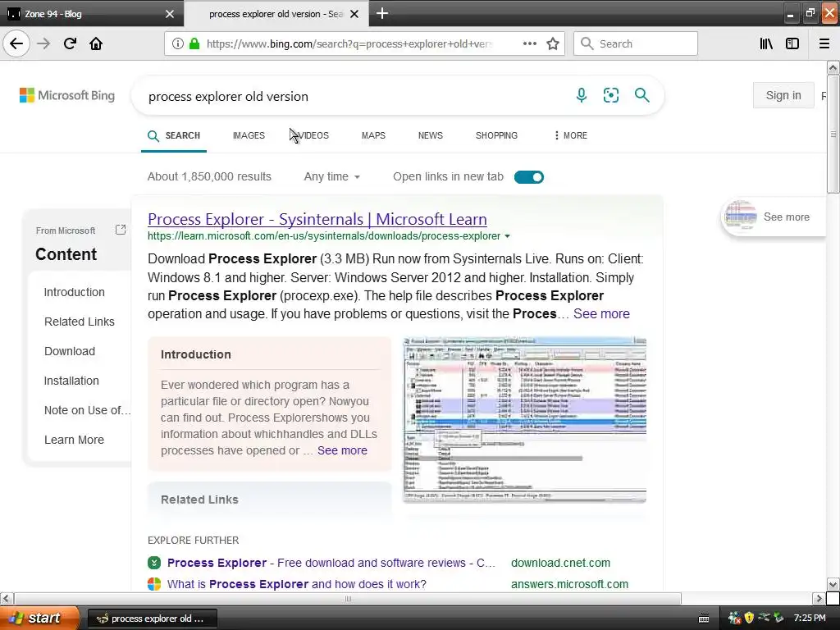Switch to the Zone 94 - Blog tab
840x630 pixels.
click(x=91, y=14)
